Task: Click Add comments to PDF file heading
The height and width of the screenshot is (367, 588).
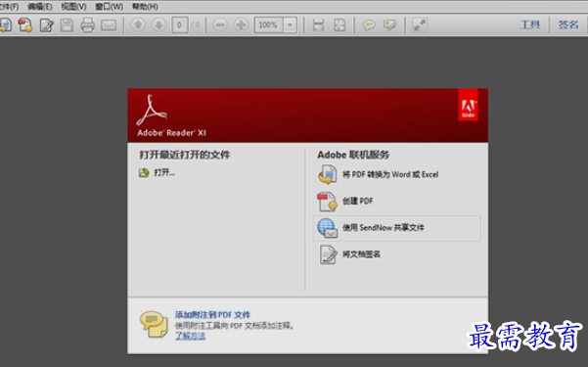Action: [212, 314]
